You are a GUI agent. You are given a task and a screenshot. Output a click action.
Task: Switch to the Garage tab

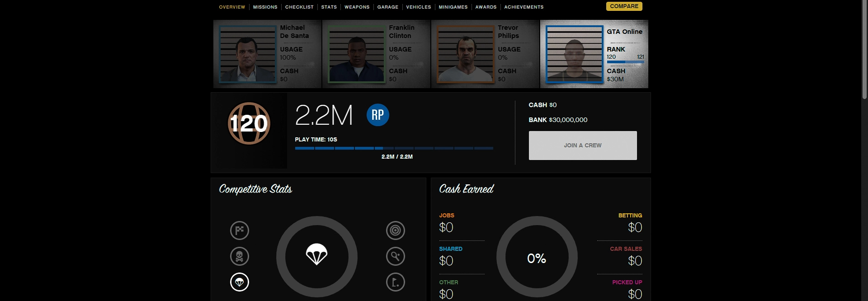point(388,7)
